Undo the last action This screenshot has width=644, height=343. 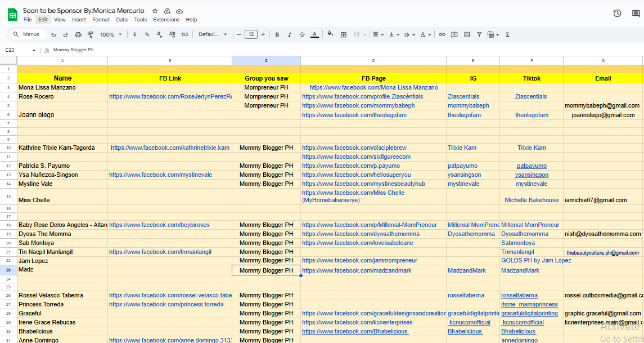[54, 34]
